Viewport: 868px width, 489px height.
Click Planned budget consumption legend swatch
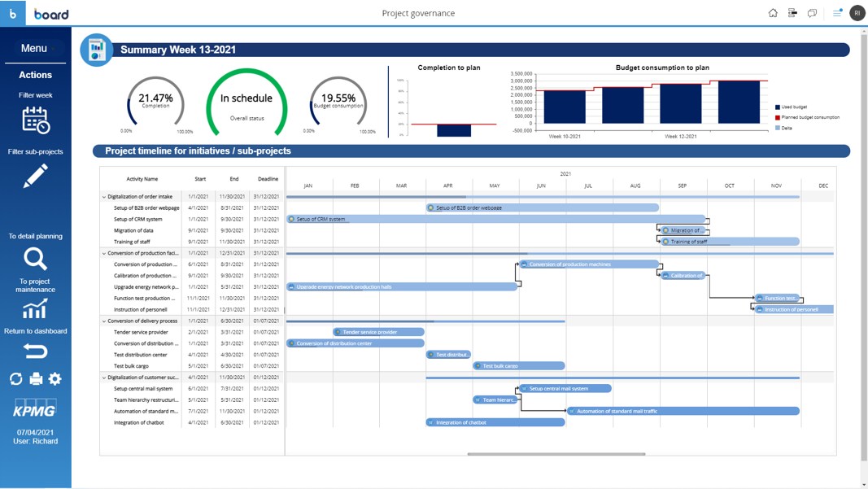point(777,117)
